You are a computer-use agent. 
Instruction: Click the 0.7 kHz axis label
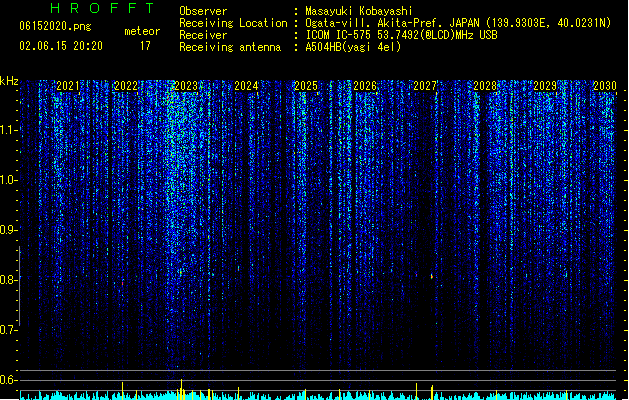point(8,330)
